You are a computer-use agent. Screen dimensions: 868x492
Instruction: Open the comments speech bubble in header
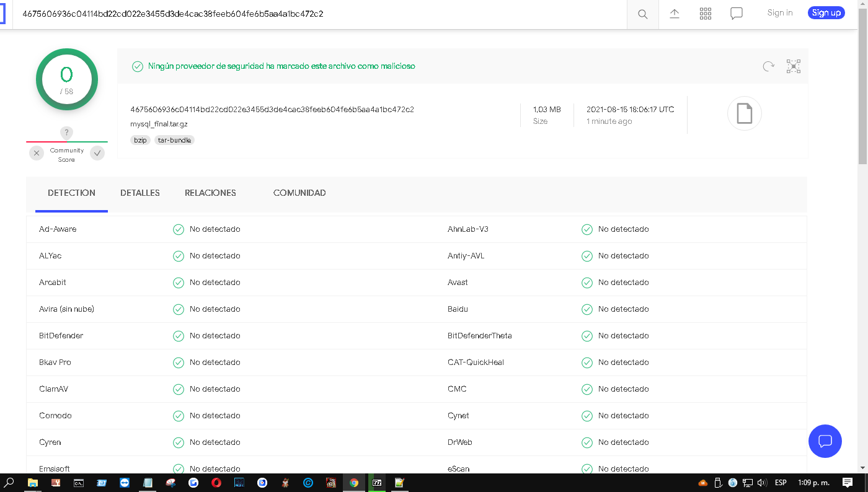click(737, 14)
